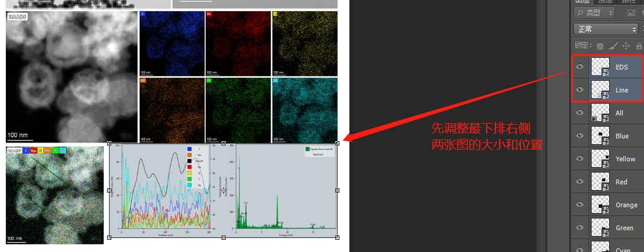Screen dimensions: 644x252
Task: Click the middle-right transform handle
Action: click(337, 190)
